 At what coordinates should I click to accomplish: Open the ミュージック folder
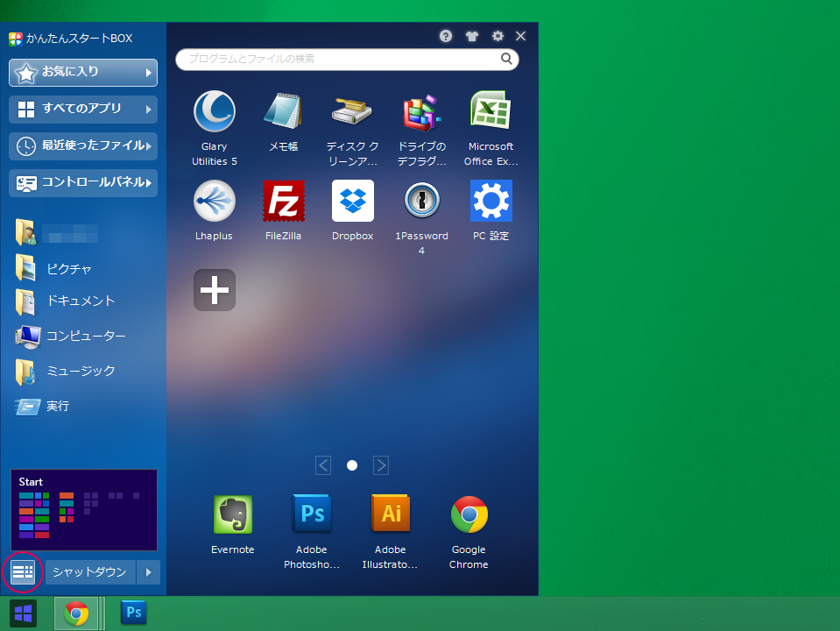click(65, 371)
